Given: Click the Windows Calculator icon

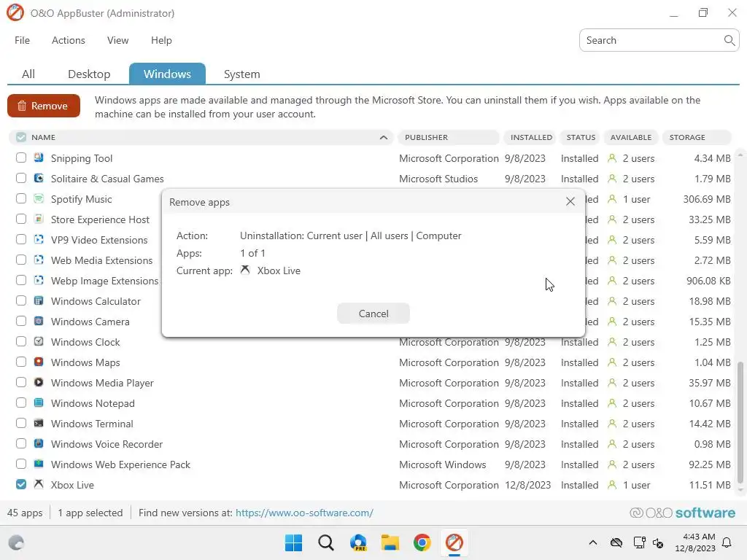Looking at the screenshot, I should [39, 301].
